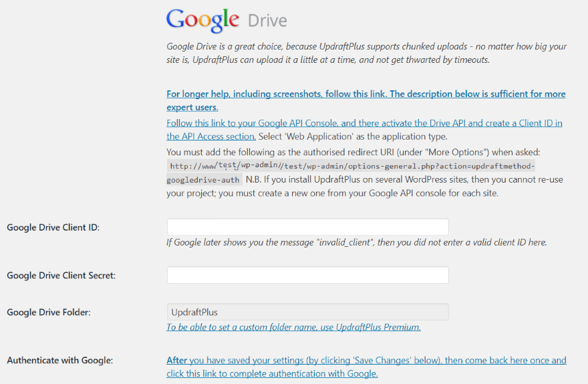
Task: Click the "Google Drive Client ID:" label
Action: [53, 227]
